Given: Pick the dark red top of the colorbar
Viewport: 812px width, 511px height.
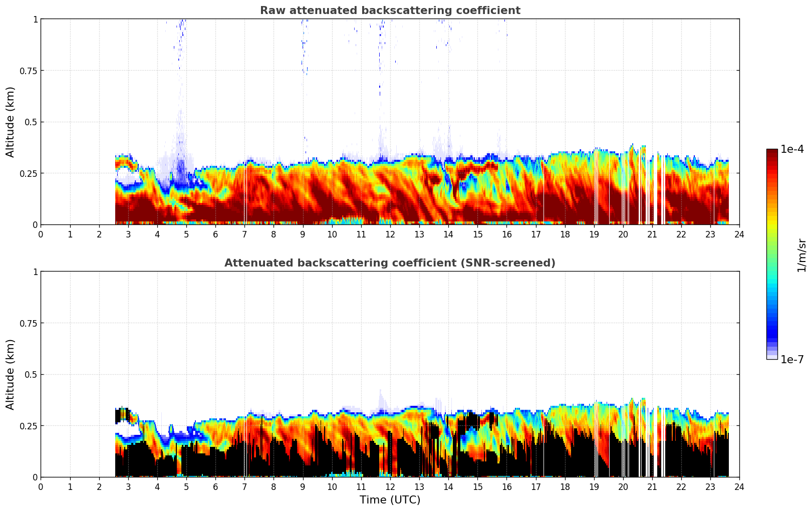Looking at the screenshot, I should [771, 152].
